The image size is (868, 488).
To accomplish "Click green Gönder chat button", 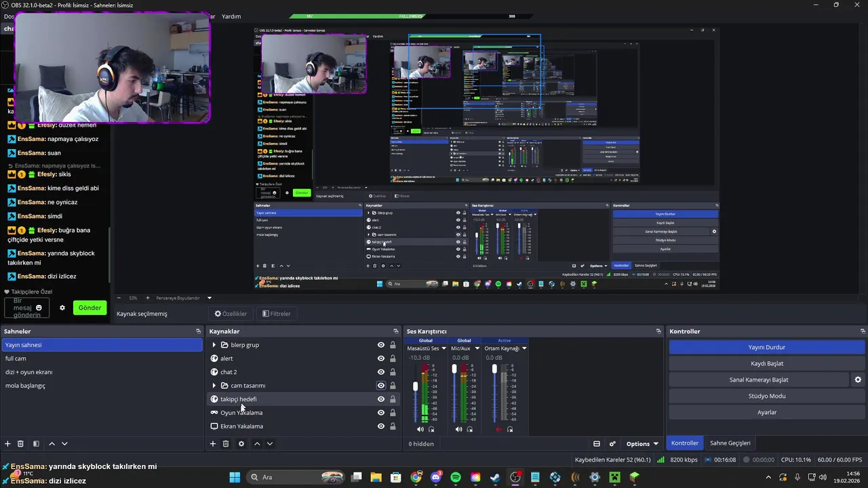I will (90, 308).
